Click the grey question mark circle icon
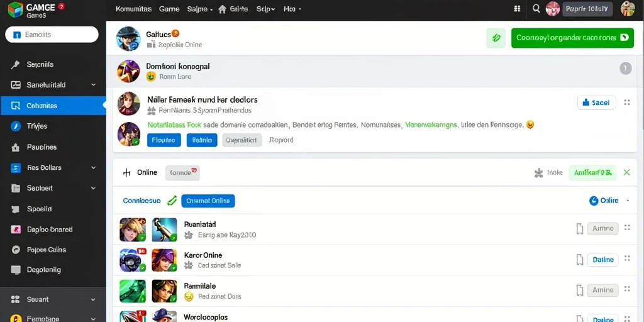 [x=625, y=69]
